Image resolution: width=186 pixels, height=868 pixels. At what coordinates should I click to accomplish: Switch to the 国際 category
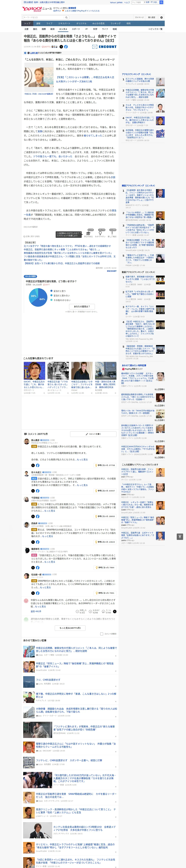44,29
